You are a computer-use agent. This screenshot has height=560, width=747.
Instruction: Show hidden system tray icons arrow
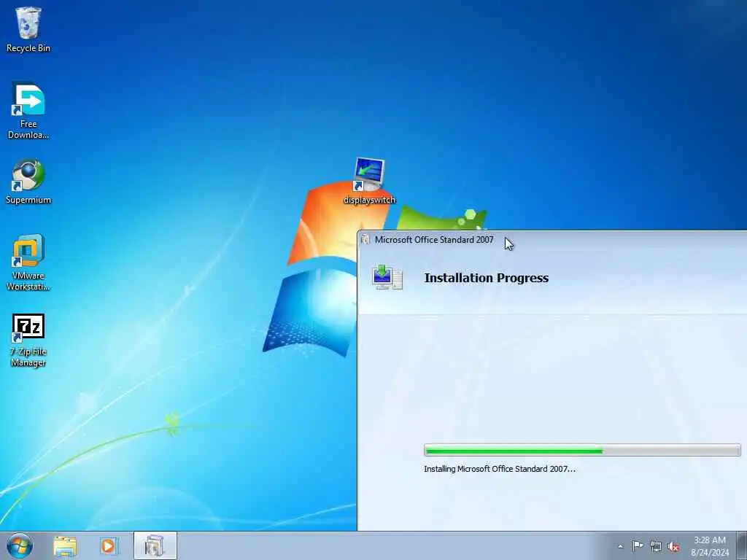(620, 546)
